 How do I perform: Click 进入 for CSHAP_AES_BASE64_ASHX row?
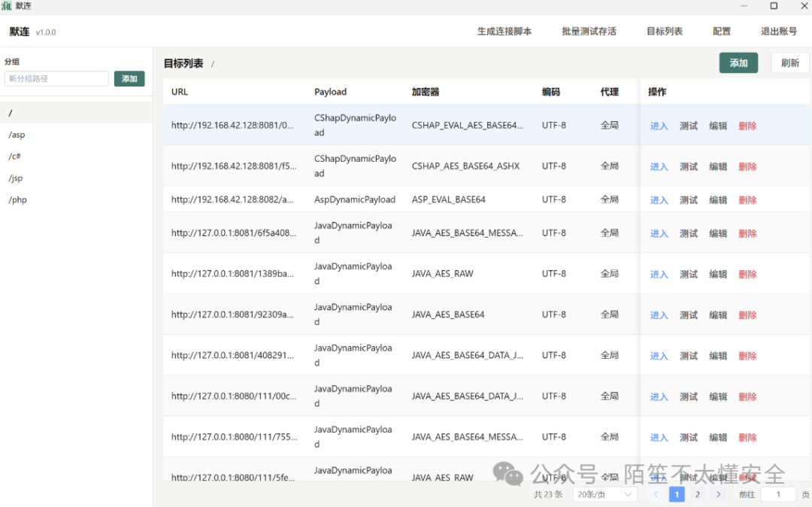(659, 167)
